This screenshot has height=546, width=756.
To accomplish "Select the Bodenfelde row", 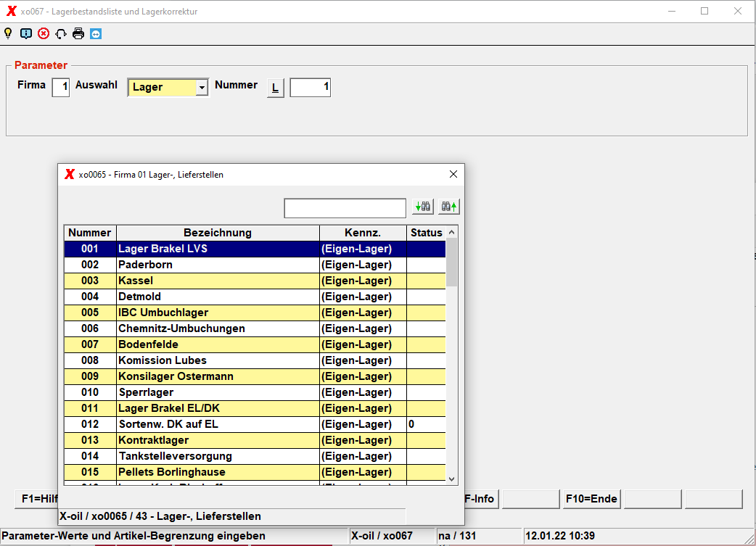I will (x=255, y=344).
